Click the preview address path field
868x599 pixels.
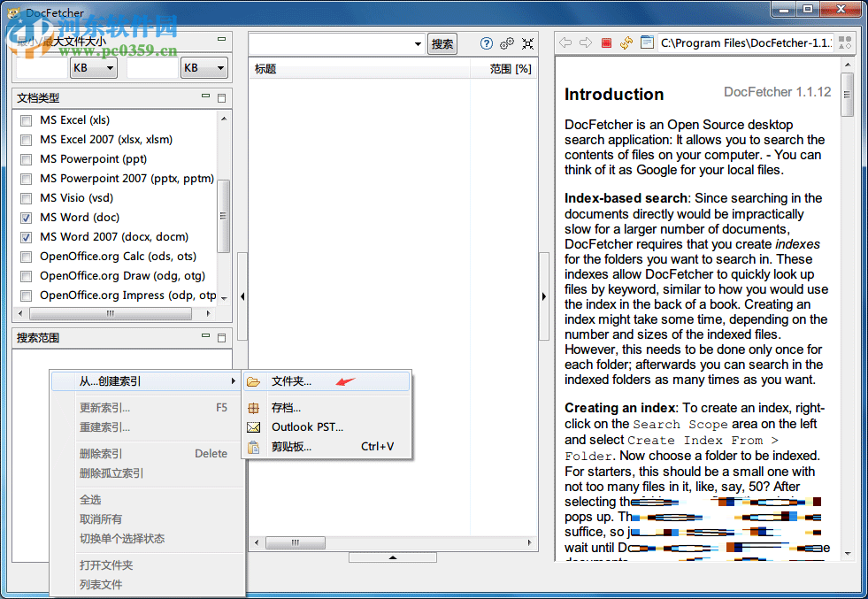click(745, 42)
